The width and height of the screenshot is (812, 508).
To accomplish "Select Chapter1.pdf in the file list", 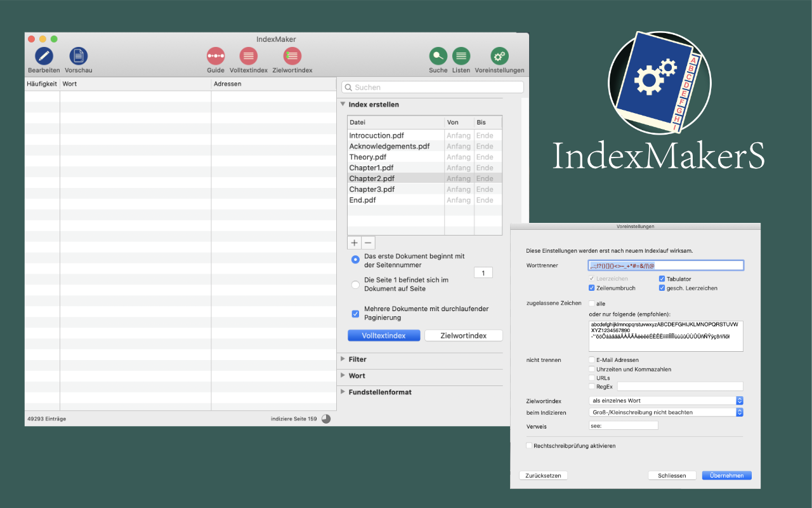I will 371,168.
